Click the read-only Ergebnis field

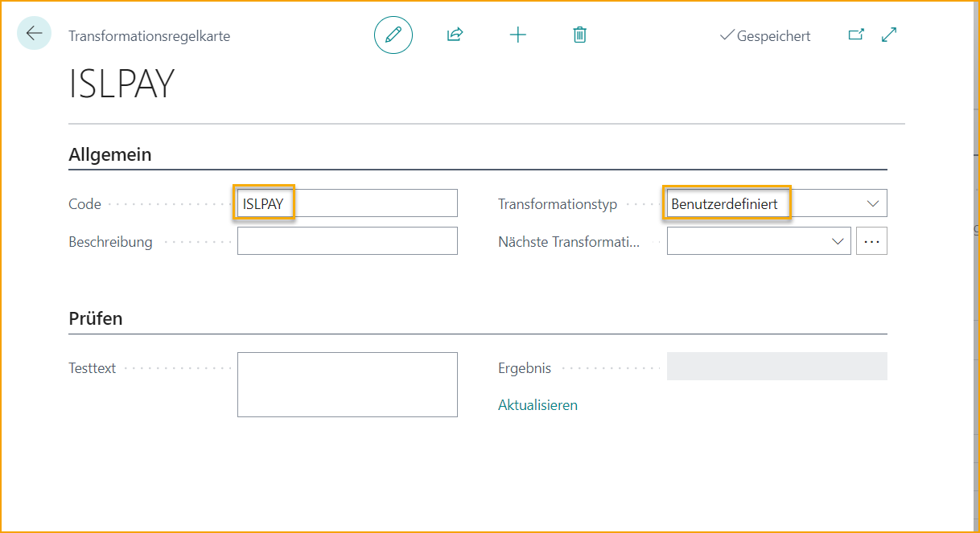pos(776,366)
